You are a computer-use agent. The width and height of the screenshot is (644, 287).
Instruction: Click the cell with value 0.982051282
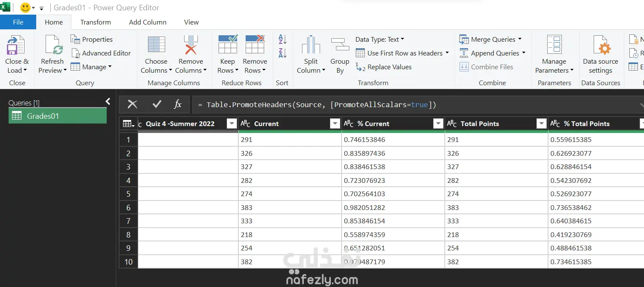tap(393, 207)
